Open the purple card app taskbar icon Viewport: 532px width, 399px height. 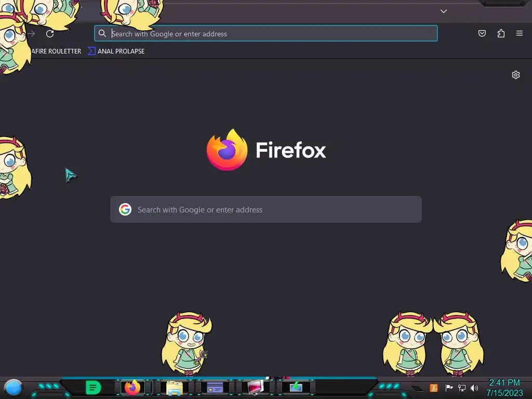click(x=215, y=387)
